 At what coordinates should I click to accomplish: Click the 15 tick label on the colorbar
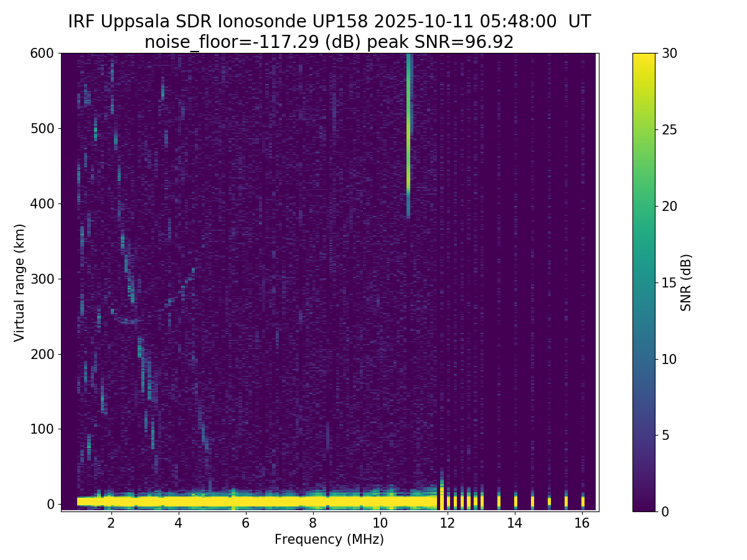coord(669,282)
